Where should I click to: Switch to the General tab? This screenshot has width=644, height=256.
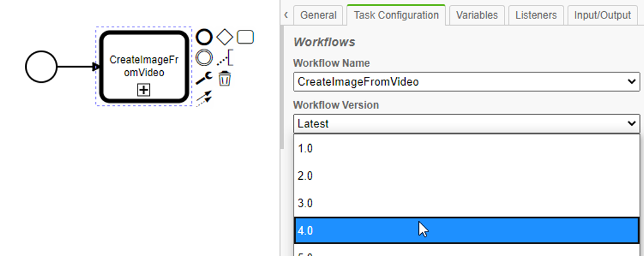[x=318, y=15]
